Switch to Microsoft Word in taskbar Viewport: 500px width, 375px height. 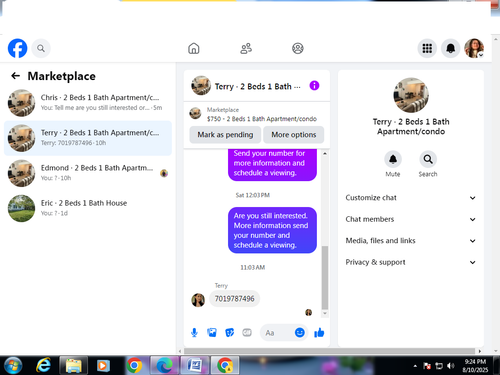[195, 365]
